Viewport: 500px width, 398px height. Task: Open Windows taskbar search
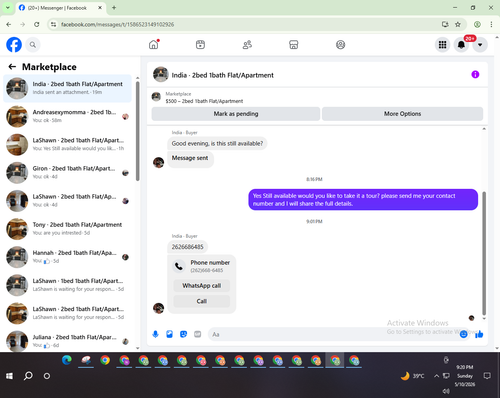(28, 376)
